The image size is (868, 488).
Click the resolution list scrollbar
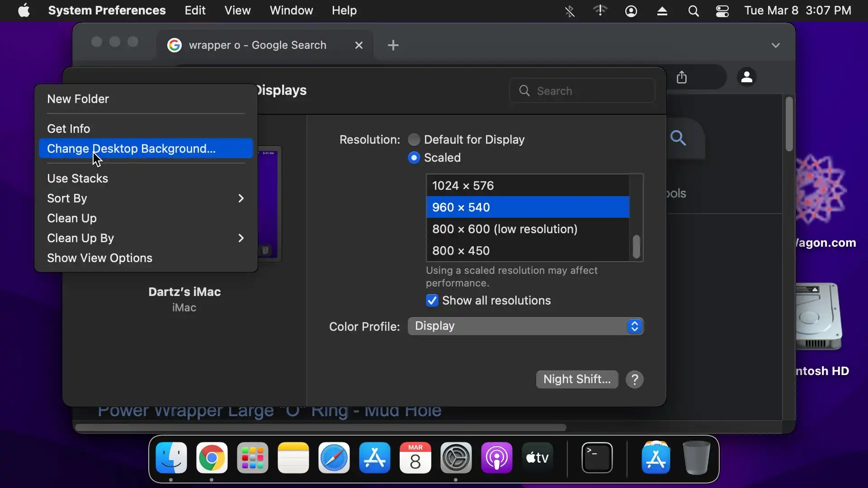tap(636, 247)
